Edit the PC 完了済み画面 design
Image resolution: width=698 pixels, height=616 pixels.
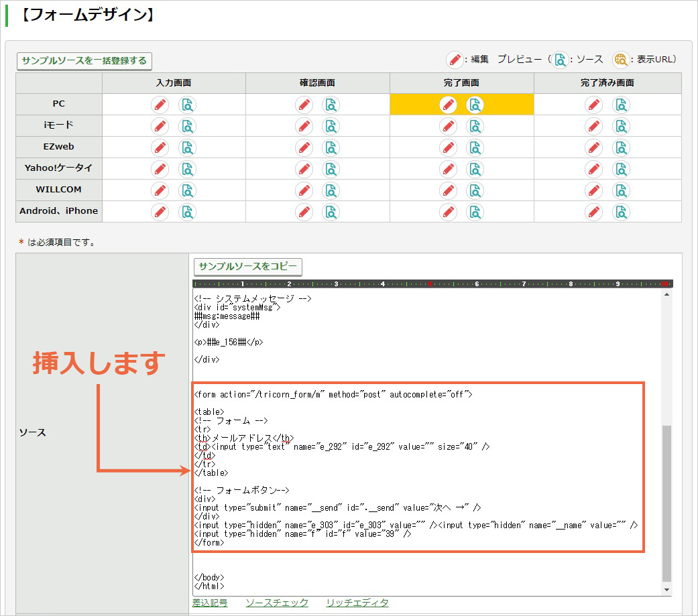(x=593, y=105)
